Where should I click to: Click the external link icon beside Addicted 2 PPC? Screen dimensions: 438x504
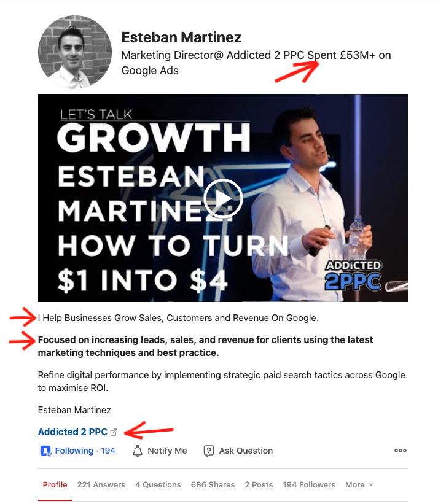pyautogui.click(x=114, y=432)
